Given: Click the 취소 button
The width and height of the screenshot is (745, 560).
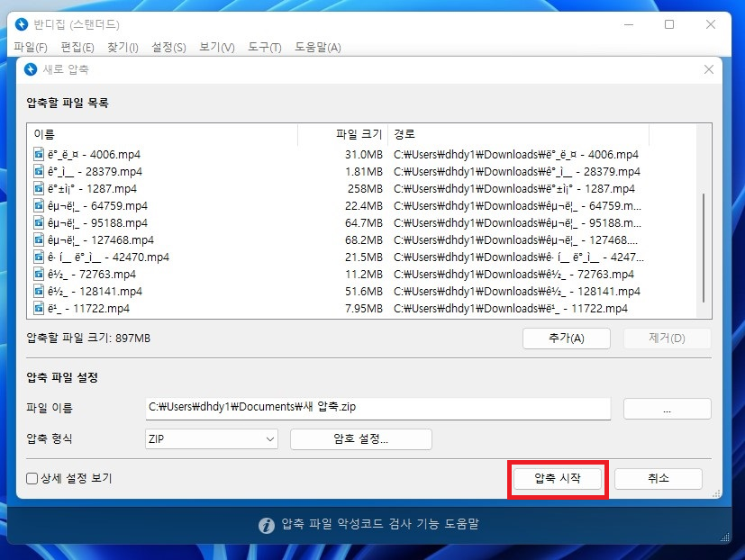Looking at the screenshot, I should pos(659,478).
